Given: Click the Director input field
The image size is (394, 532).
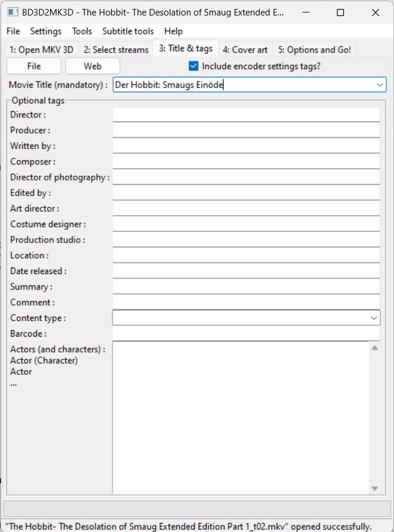Looking at the screenshot, I should pyautogui.click(x=246, y=114).
